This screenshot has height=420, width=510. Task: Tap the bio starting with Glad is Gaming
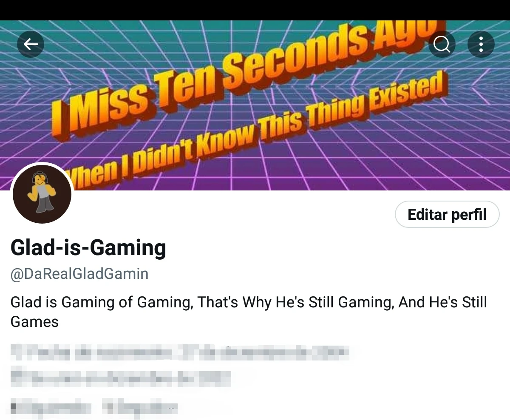(x=249, y=312)
